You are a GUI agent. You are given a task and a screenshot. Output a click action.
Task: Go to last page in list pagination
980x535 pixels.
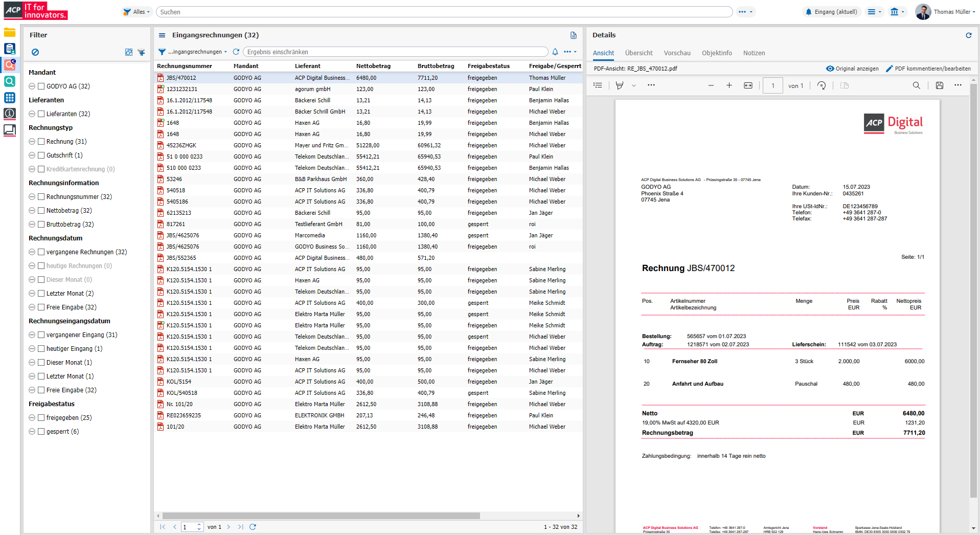tap(240, 527)
